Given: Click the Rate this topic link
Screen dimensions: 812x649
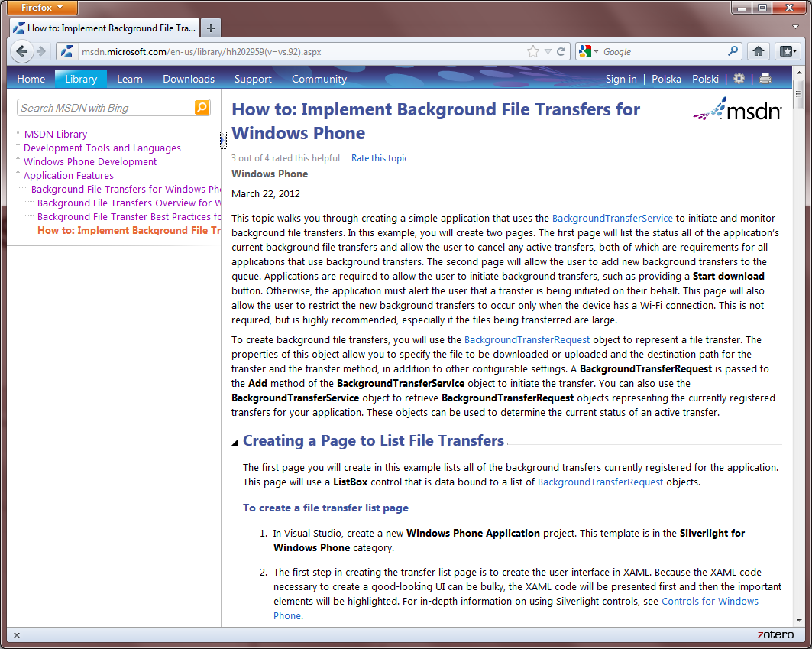Looking at the screenshot, I should point(380,158).
